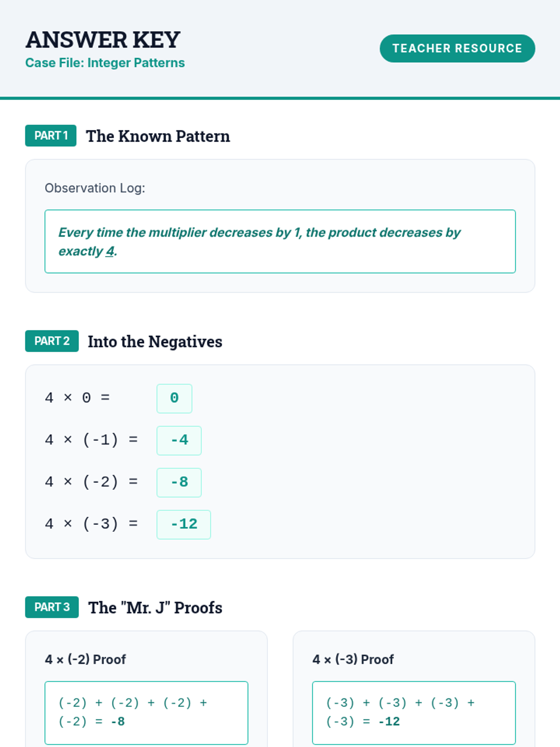This screenshot has width=560, height=747.
Task: Click the repeated addition box equaling -8
Action: 146,712
